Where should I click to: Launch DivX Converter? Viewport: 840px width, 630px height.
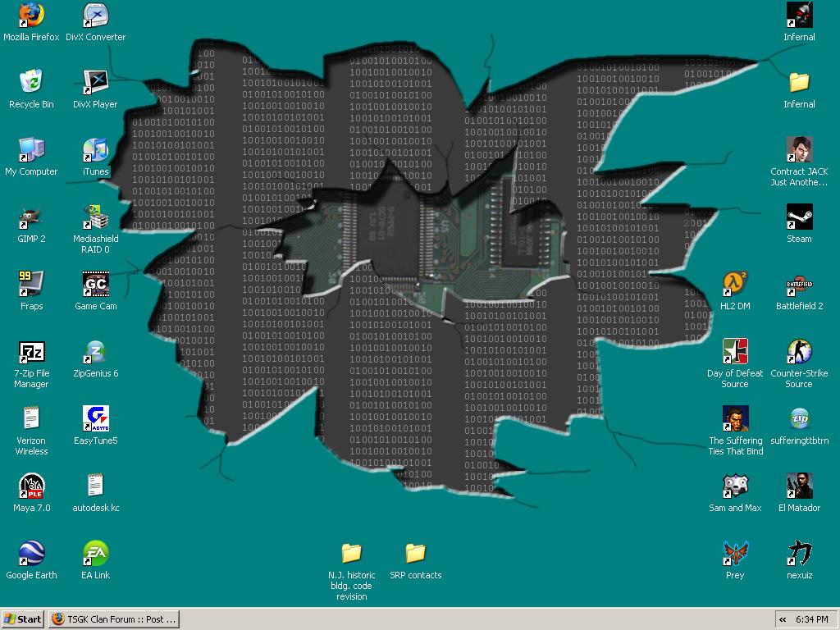coord(94,15)
